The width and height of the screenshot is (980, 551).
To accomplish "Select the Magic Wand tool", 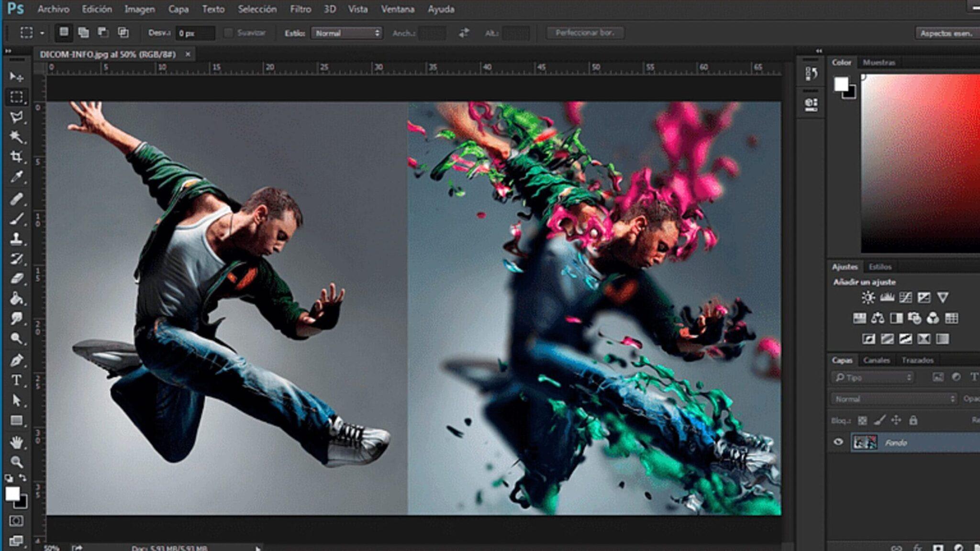I will [16, 137].
